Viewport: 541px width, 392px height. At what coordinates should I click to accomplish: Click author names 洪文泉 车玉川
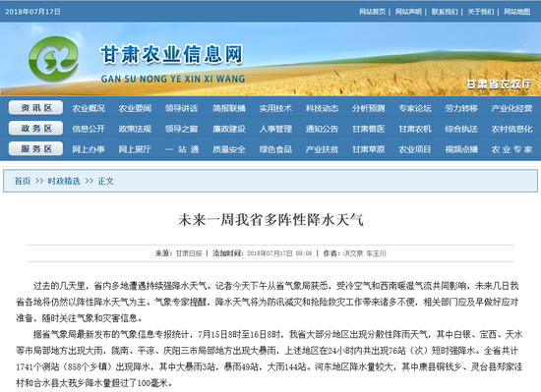(365, 253)
